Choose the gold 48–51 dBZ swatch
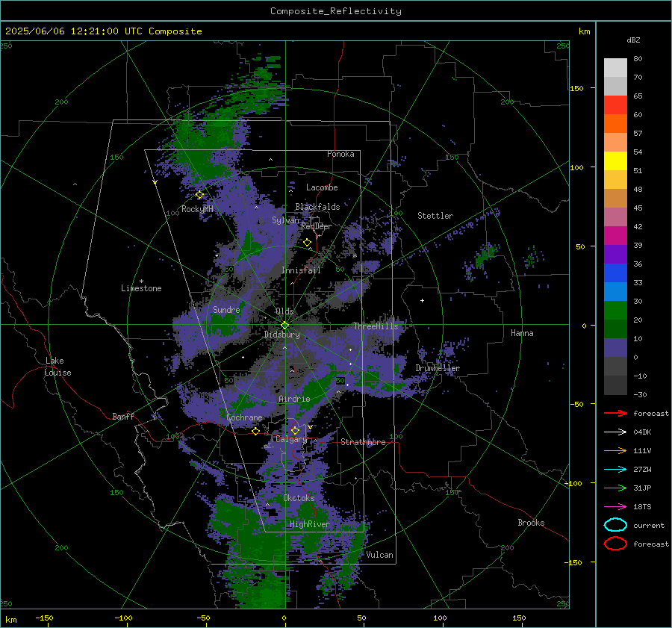672x628 pixels. pos(615,180)
